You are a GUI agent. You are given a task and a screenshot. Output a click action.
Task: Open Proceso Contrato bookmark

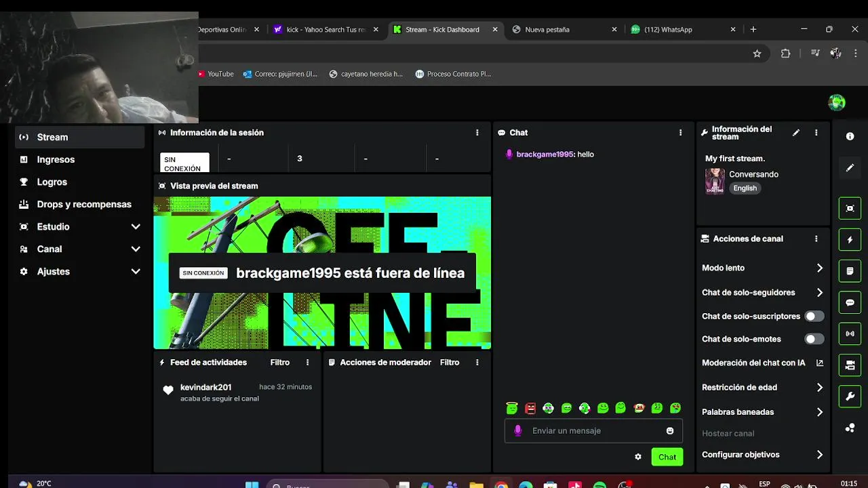click(453, 74)
